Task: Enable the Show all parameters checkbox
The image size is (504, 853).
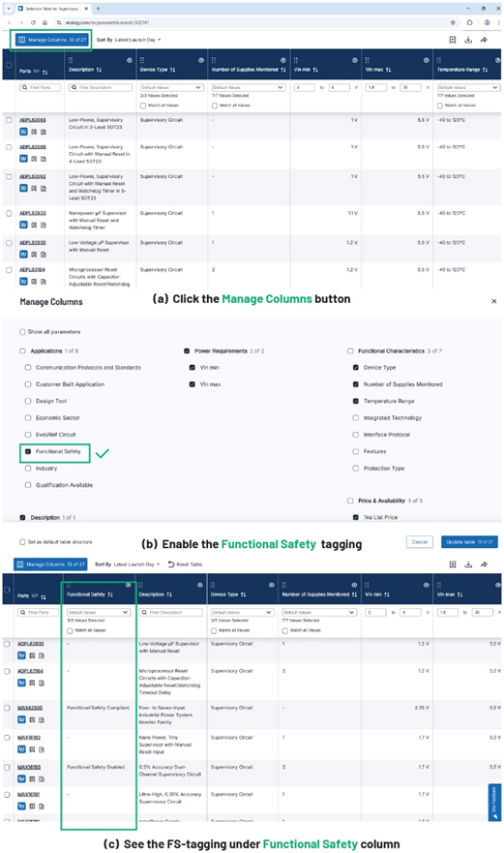Action: pyautogui.click(x=22, y=331)
